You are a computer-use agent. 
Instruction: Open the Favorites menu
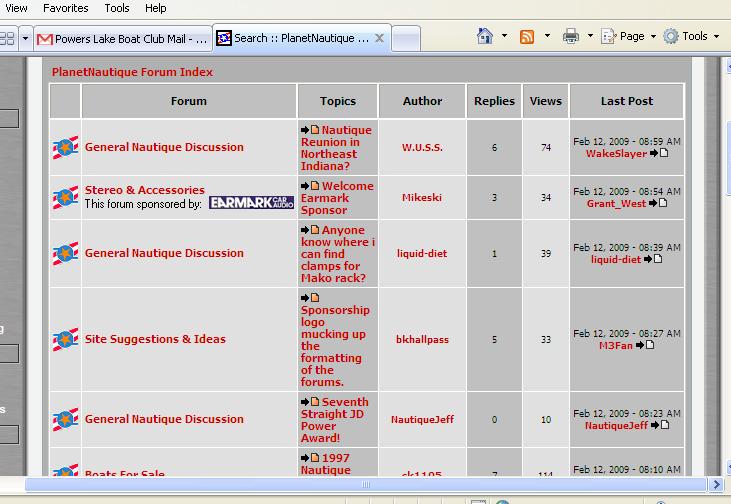(x=65, y=8)
